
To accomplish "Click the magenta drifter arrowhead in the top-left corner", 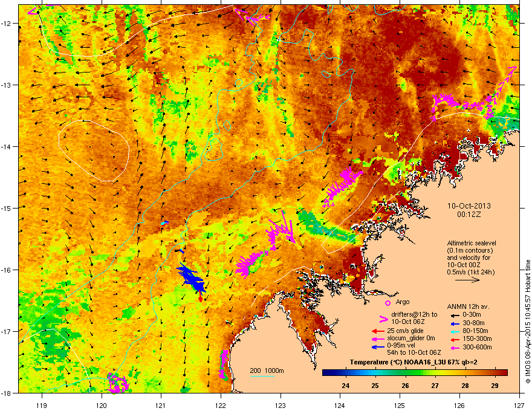I will click(x=32, y=11).
